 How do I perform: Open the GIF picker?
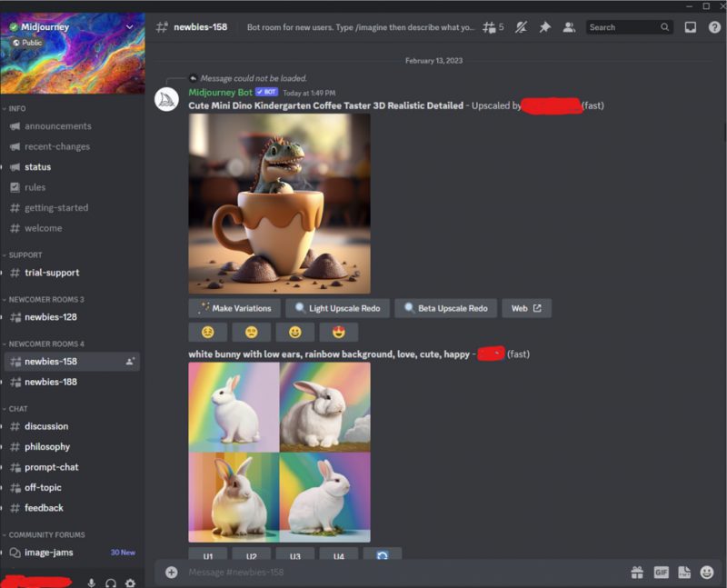(x=662, y=573)
